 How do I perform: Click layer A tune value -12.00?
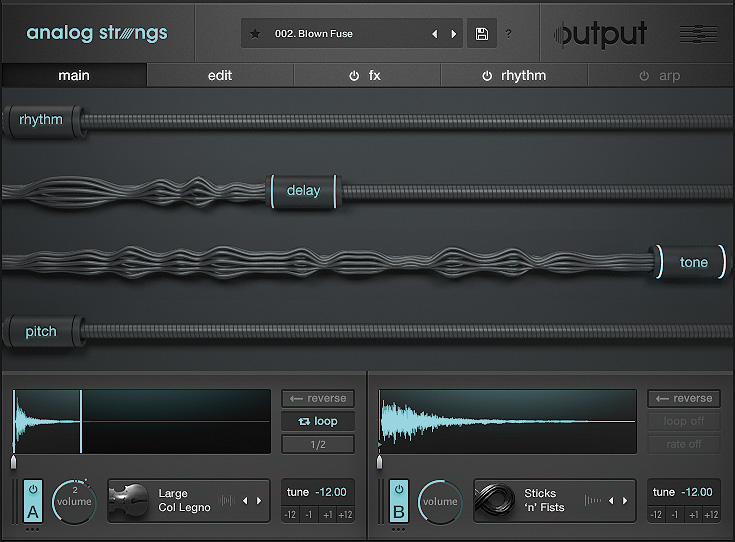(331, 492)
